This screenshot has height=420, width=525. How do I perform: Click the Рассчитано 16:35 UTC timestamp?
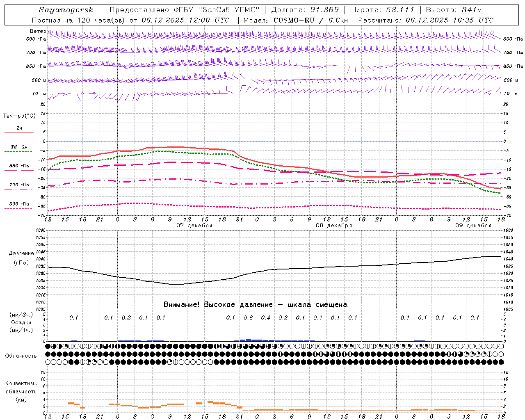[x=426, y=20]
